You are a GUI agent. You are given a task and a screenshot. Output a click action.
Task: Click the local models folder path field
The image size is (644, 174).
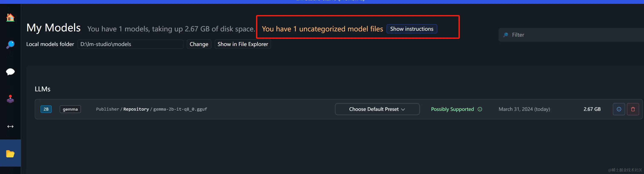(x=130, y=44)
